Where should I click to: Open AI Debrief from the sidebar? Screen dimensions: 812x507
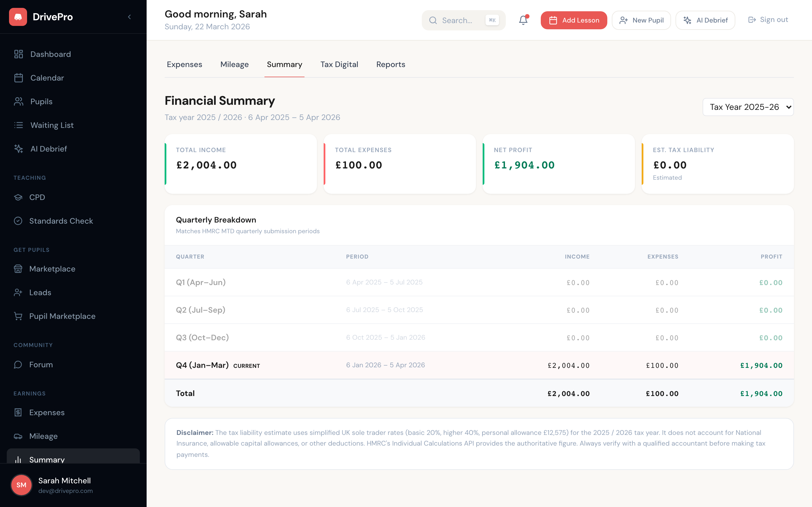[x=49, y=148]
